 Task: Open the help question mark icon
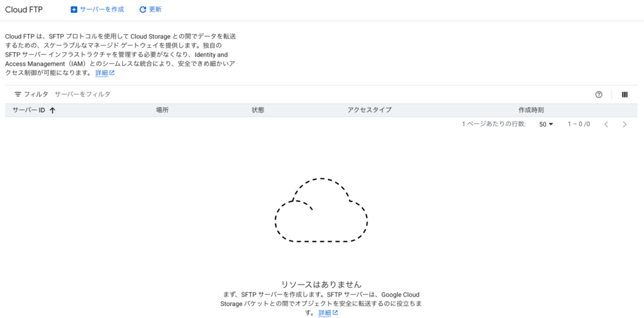point(599,94)
